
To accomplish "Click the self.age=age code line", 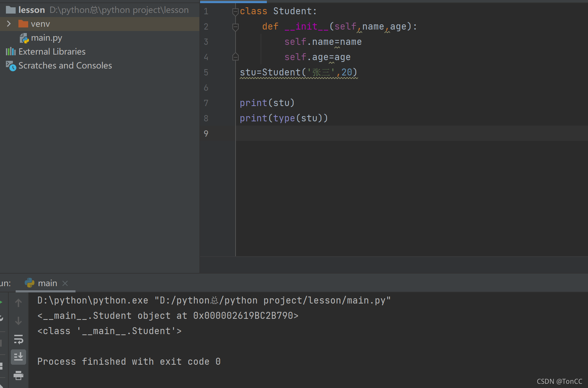I will [x=317, y=57].
